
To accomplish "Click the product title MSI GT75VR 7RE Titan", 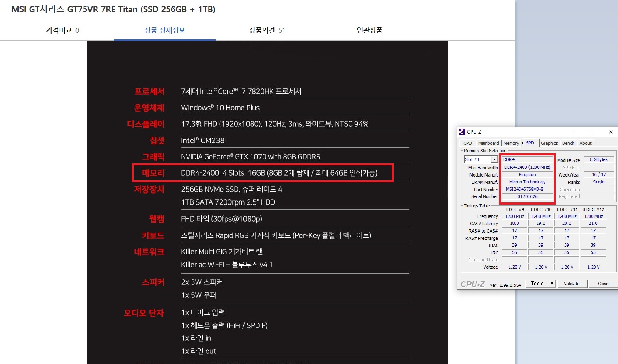I will [x=113, y=9].
